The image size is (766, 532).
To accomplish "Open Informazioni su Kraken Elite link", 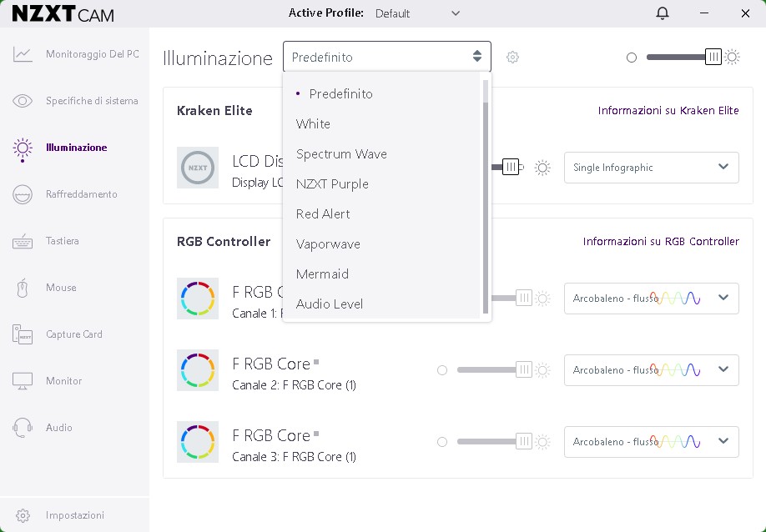I will point(668,111).
